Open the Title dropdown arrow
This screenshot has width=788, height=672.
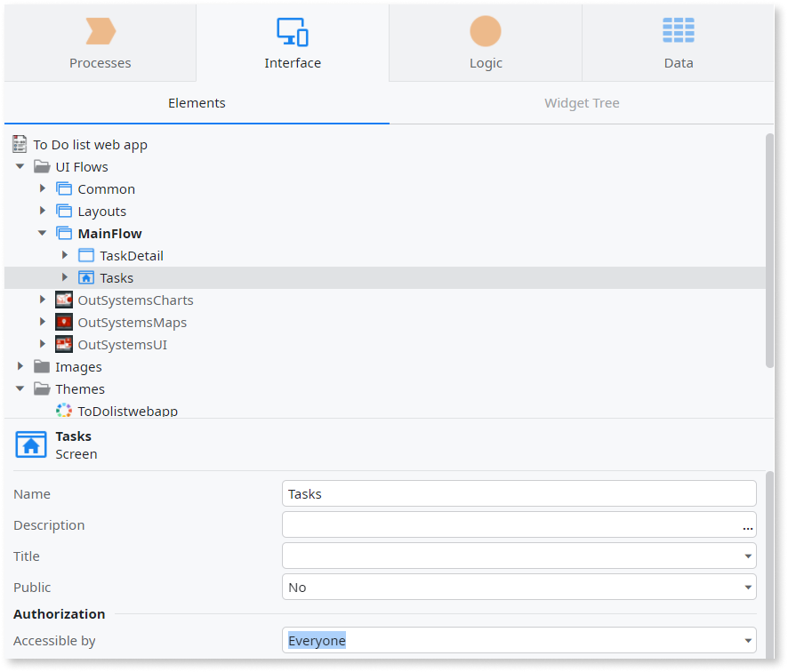747,556
